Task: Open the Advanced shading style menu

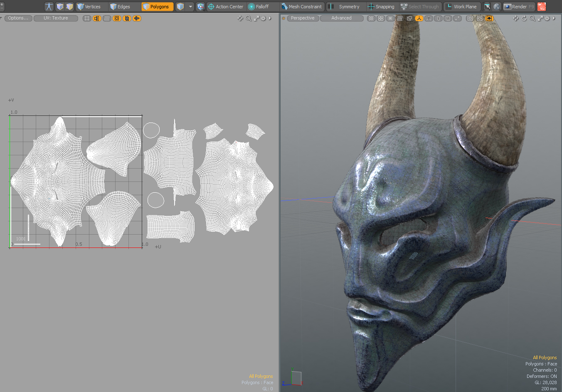Action: tap(342, 18)
